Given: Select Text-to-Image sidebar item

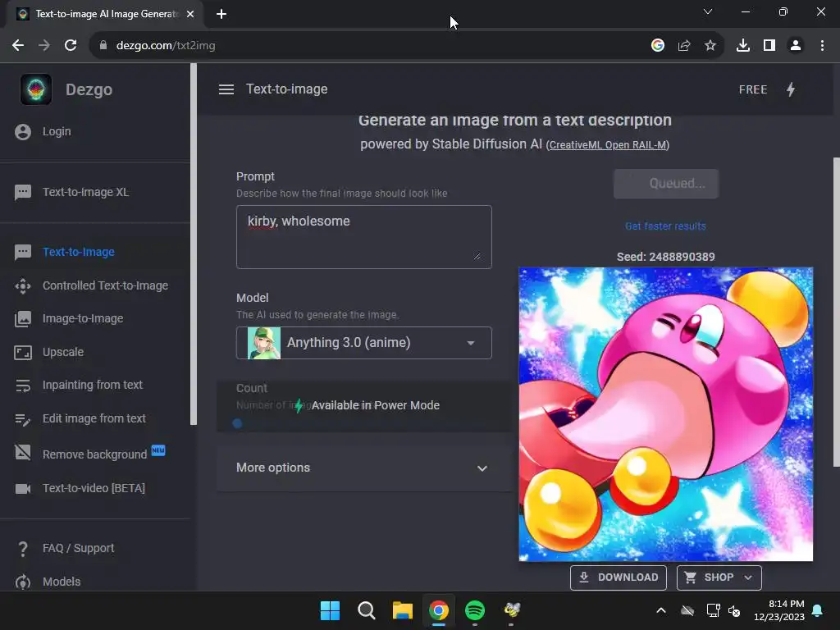Looking at the screenshot, I should [x=78, y=252].
